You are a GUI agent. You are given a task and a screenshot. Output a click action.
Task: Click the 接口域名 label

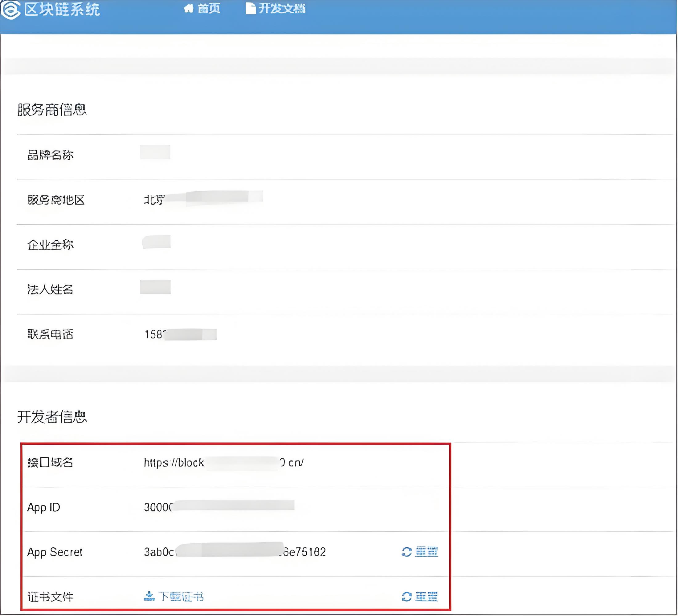pyautogui.click(x=51, y=462)
